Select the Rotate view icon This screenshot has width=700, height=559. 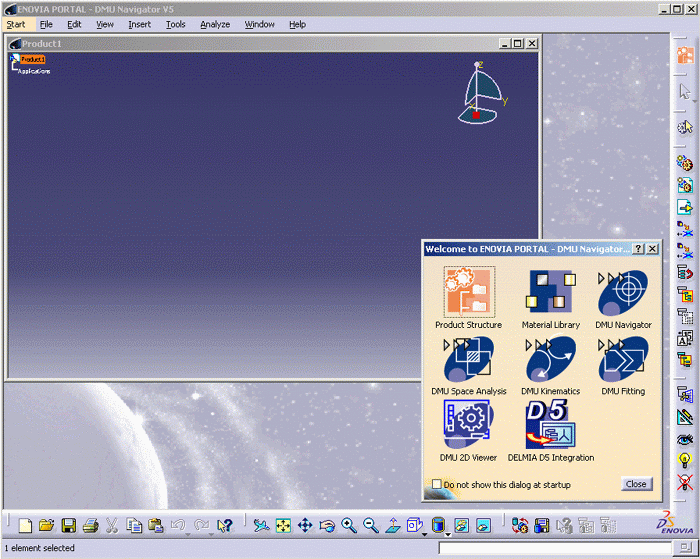pos(327,526)
